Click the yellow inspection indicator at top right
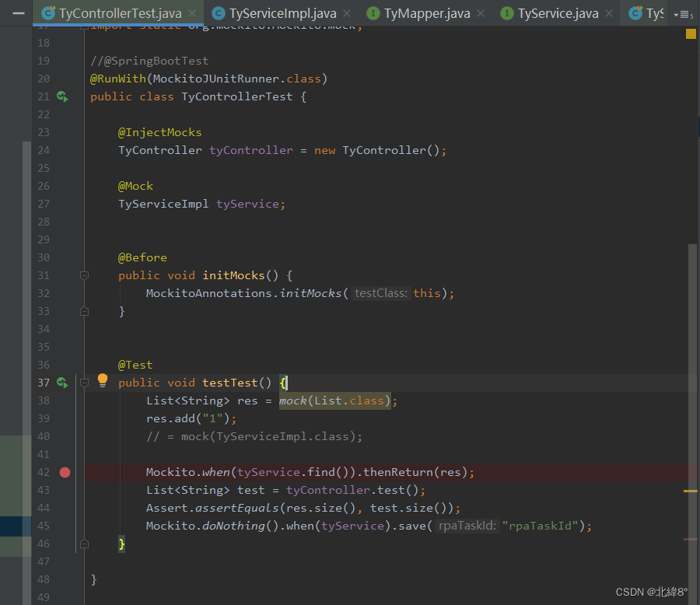The image size is (700, 605). point(691,34)
